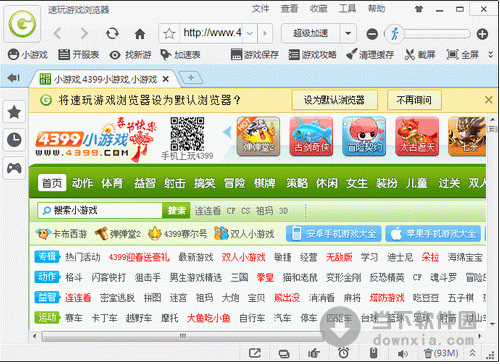
Task: Open the 帮助 menu
Action: pyautogui.click(x=376, y=9)
